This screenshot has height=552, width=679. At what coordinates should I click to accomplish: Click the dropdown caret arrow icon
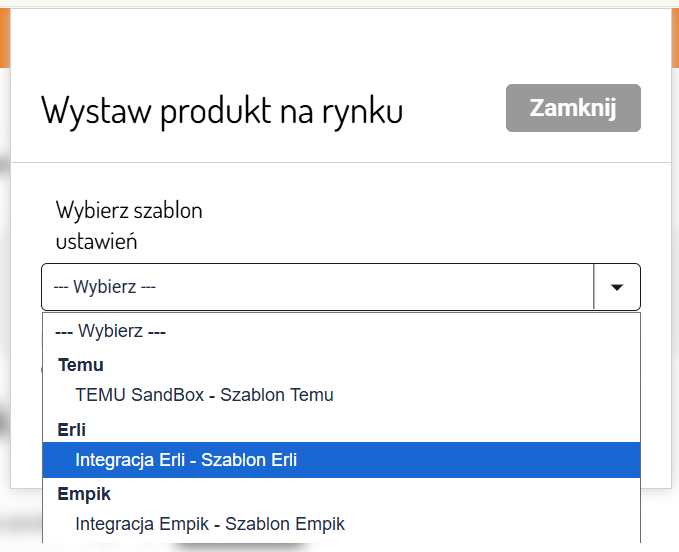pyautogui.click(x=617, y=287)
